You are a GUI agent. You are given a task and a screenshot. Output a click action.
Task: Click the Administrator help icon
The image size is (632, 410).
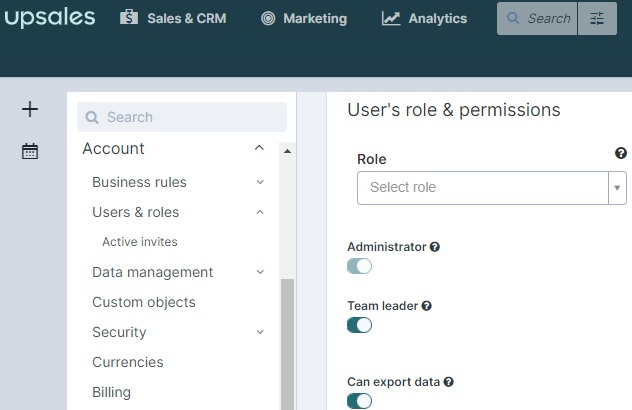(434, 247)
